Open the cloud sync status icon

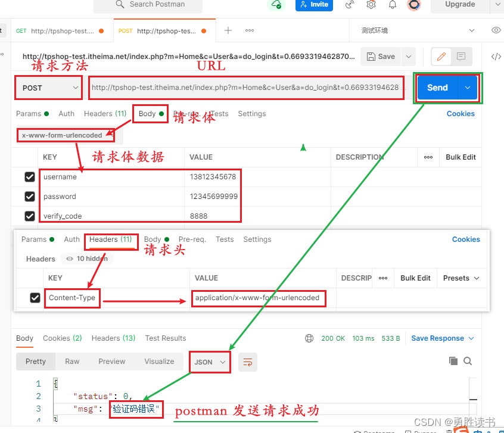click(x=276, y=4)
